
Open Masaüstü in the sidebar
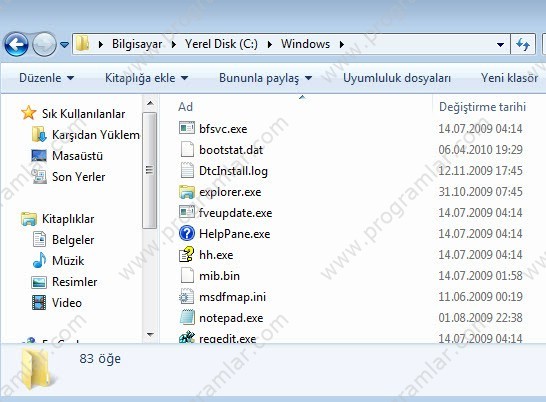[x=77, y=156]
